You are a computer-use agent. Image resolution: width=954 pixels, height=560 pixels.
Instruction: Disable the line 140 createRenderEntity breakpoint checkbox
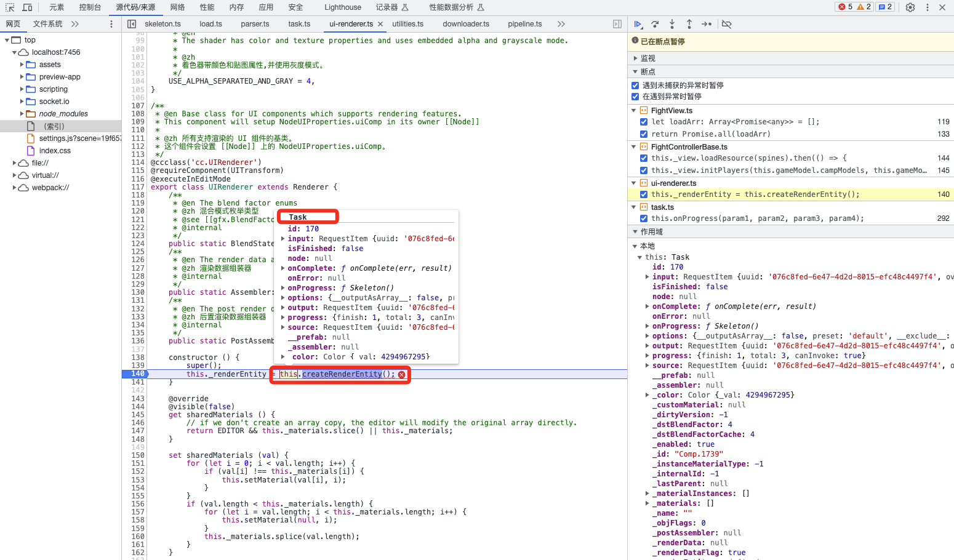644,194
